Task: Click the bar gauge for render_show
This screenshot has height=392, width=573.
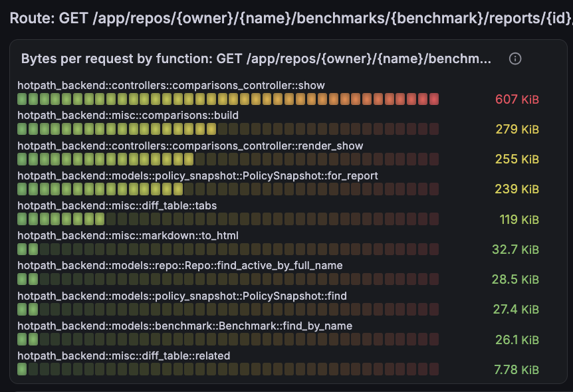Action: [228, 159]
